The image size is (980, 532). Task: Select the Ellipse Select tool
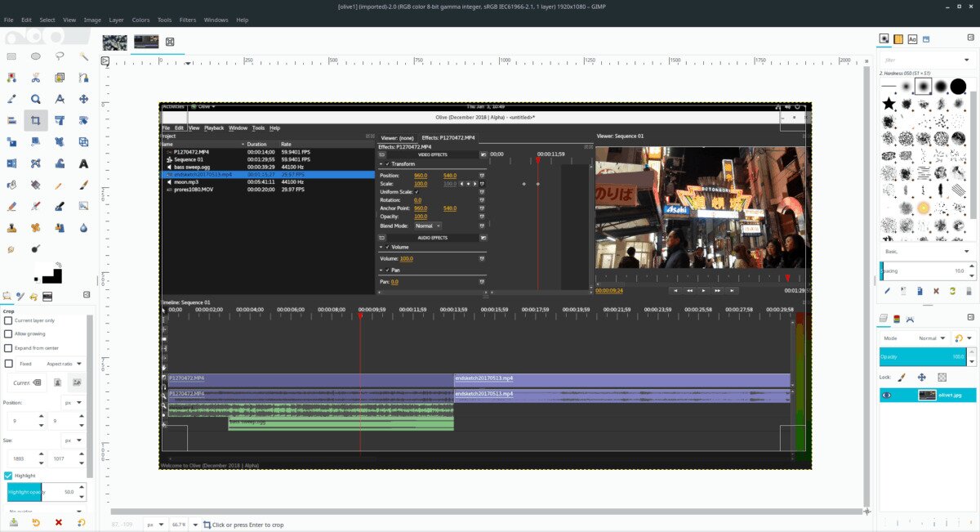(36, 56)
